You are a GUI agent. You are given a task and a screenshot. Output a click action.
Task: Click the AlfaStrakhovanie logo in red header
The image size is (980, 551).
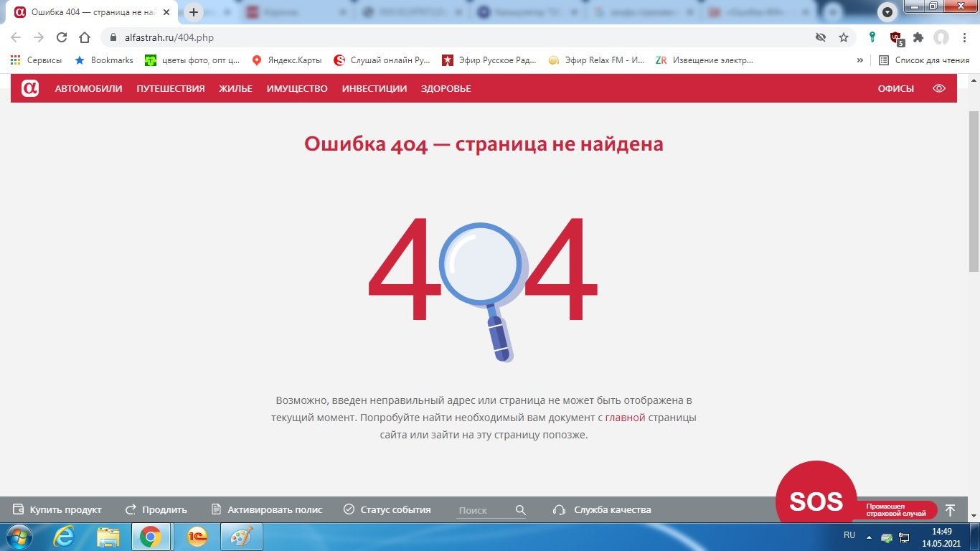coord(30,88)
